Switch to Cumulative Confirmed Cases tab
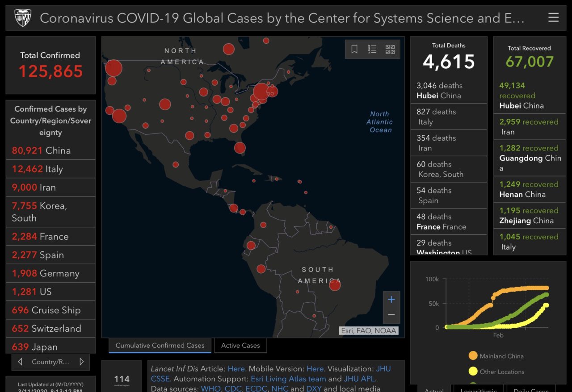Viewport: 572px width, 392px height. [160, 345]
